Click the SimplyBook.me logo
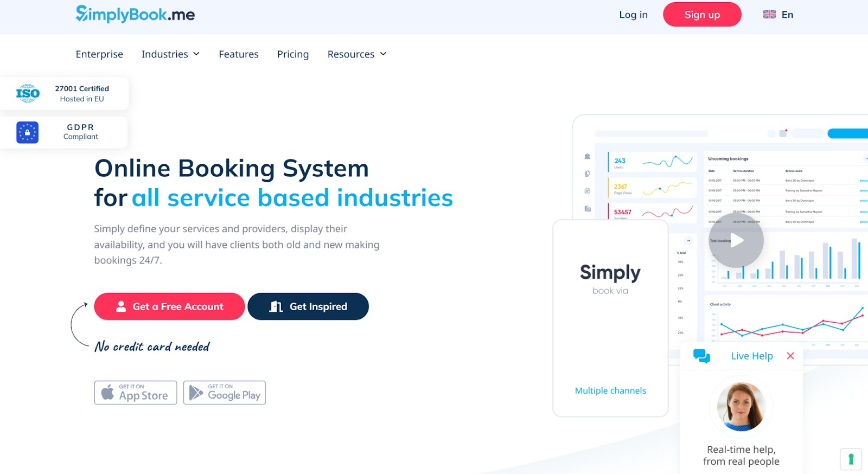Image resolution: width=868 pixels, height=474 pixels. pyautogui.click(x=135, y=14)
